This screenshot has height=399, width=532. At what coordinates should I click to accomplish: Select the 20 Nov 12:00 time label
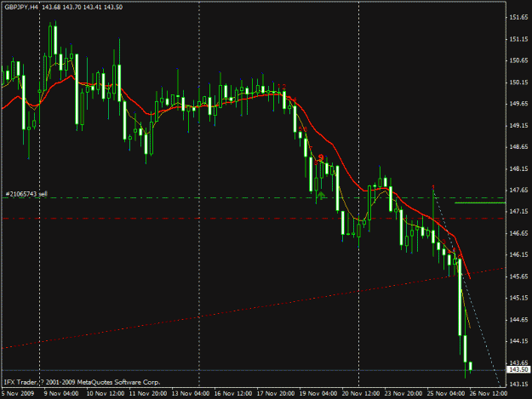point(361,393)
